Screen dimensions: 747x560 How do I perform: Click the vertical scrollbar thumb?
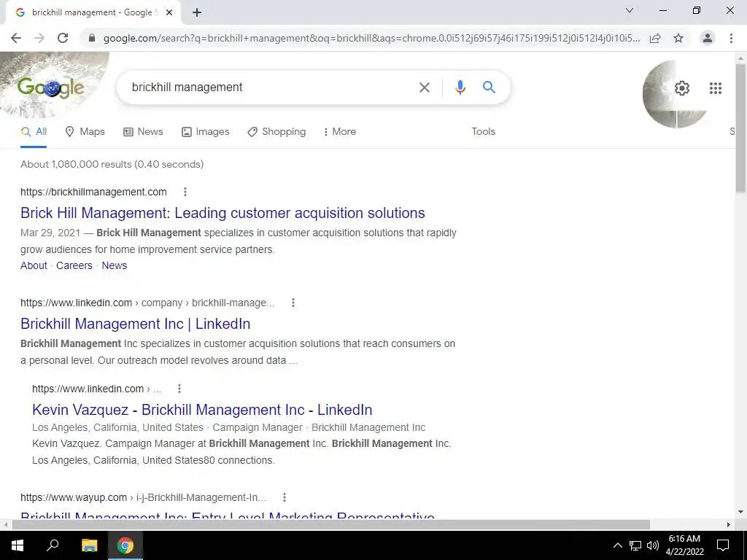740,128
